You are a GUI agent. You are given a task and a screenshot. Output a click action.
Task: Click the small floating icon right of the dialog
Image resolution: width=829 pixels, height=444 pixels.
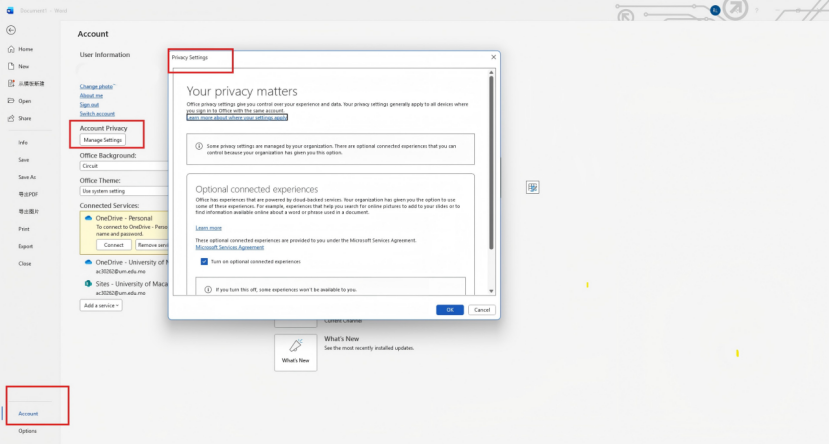(532, 187)
